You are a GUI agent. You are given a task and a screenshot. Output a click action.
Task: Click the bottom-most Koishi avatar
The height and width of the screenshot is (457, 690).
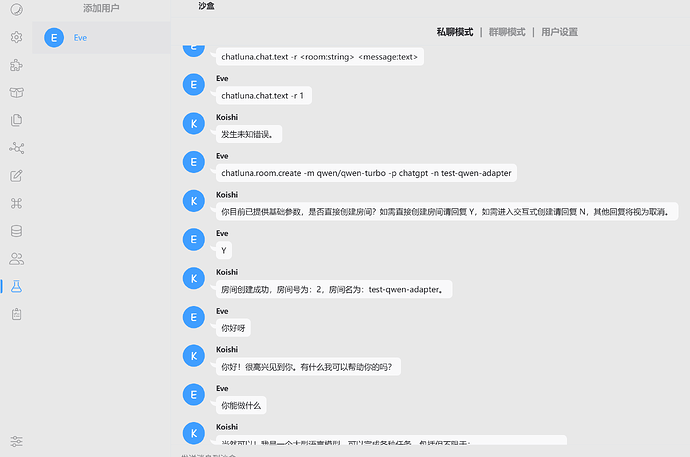click(194, 433)
